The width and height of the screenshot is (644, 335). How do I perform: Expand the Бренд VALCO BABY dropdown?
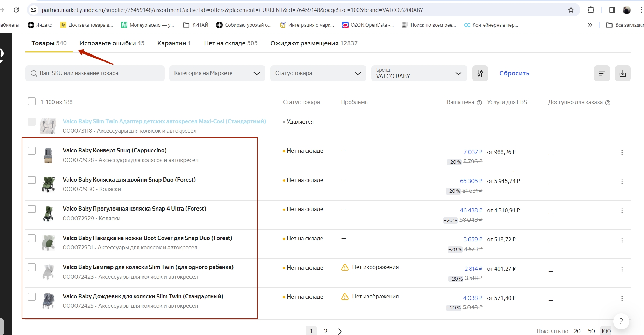click(419, 73)
